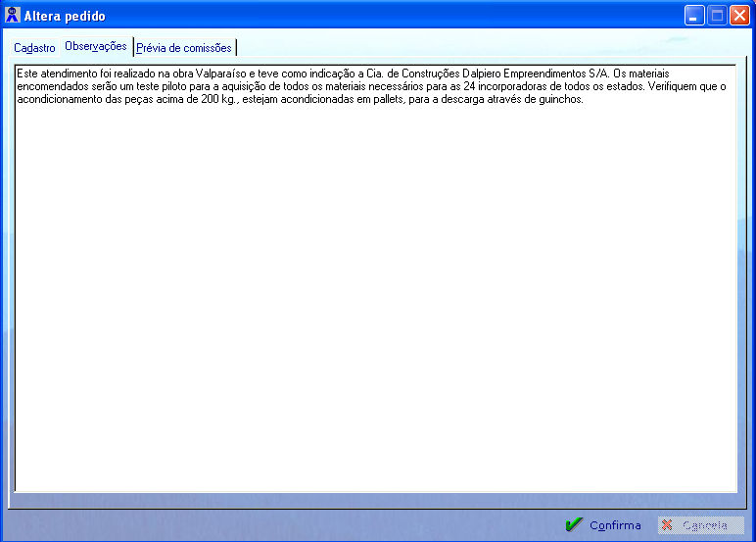Click the green checkmark Confirma icon
756x542 pixels.
(x=574, y=525)
